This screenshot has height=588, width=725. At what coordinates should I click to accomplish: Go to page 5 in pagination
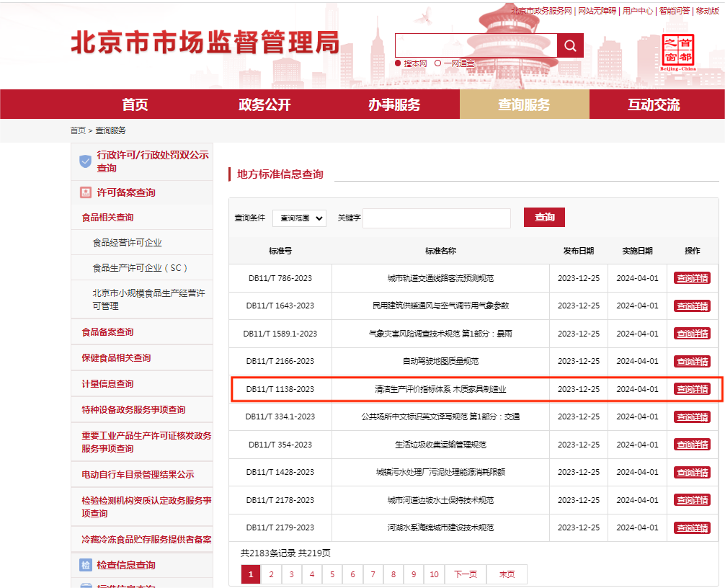tap(332, 574)
